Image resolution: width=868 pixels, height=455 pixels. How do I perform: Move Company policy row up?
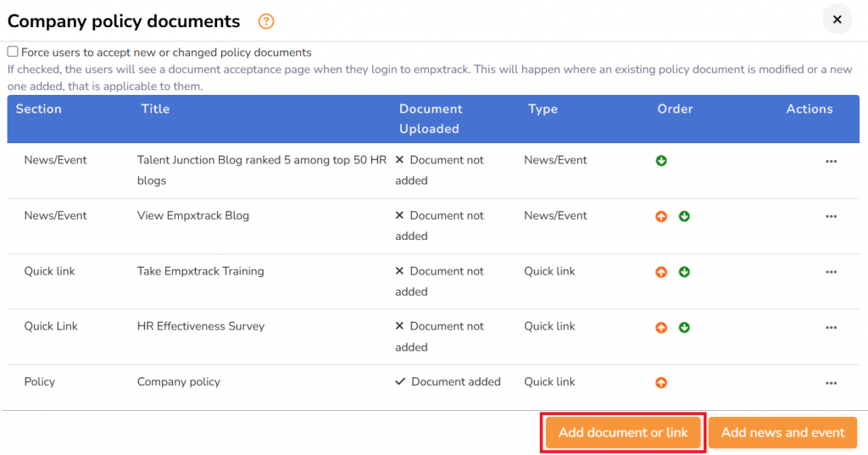click(x=661, y=383)
